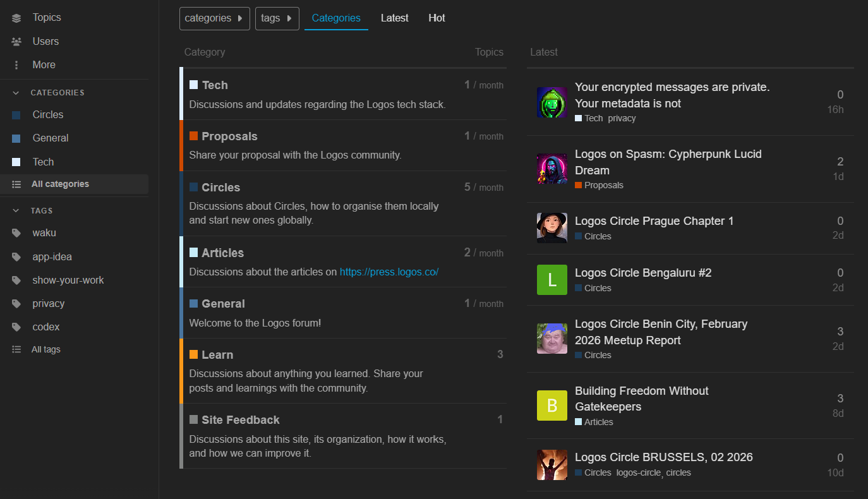Click the list icon beside All categories
The height and width of the screenshot is (499, 868).
point(16,184)
